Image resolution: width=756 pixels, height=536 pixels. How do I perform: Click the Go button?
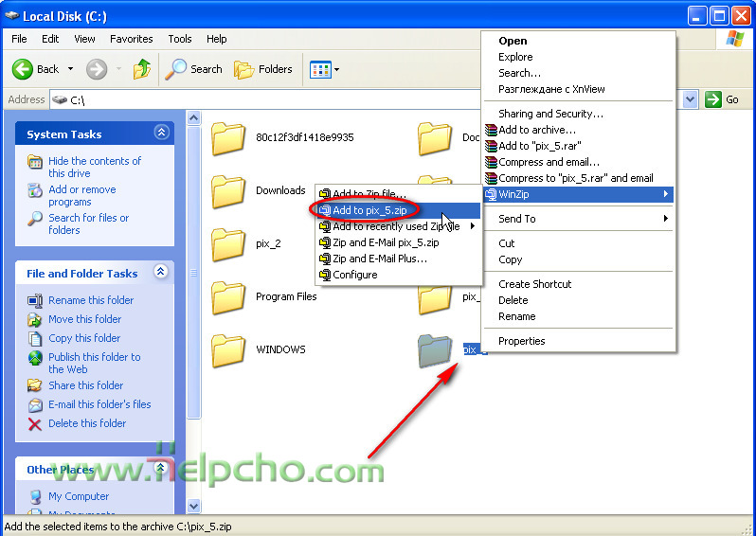(x=722, y=99)
